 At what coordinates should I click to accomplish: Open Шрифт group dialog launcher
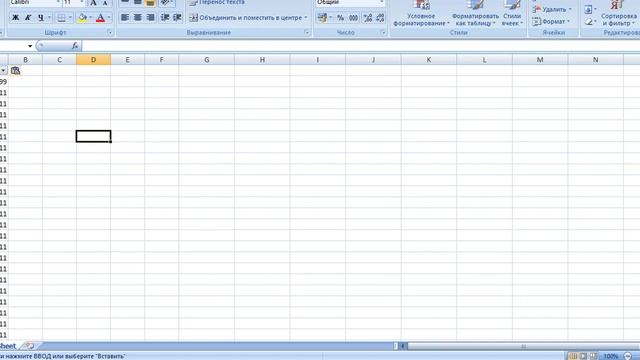(x=110, y=32)
